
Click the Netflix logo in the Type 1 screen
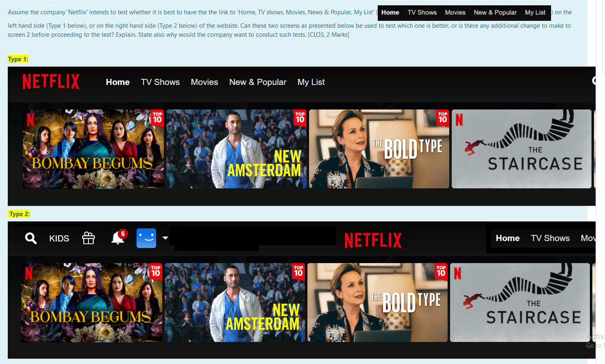pyautogui.click(x=51, y=82)
